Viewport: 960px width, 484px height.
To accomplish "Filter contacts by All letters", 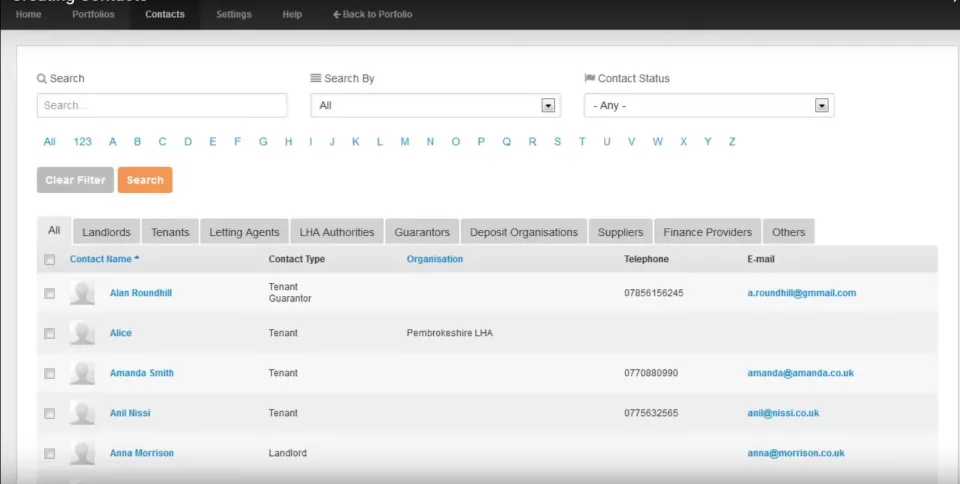I will tap(50, 141).
